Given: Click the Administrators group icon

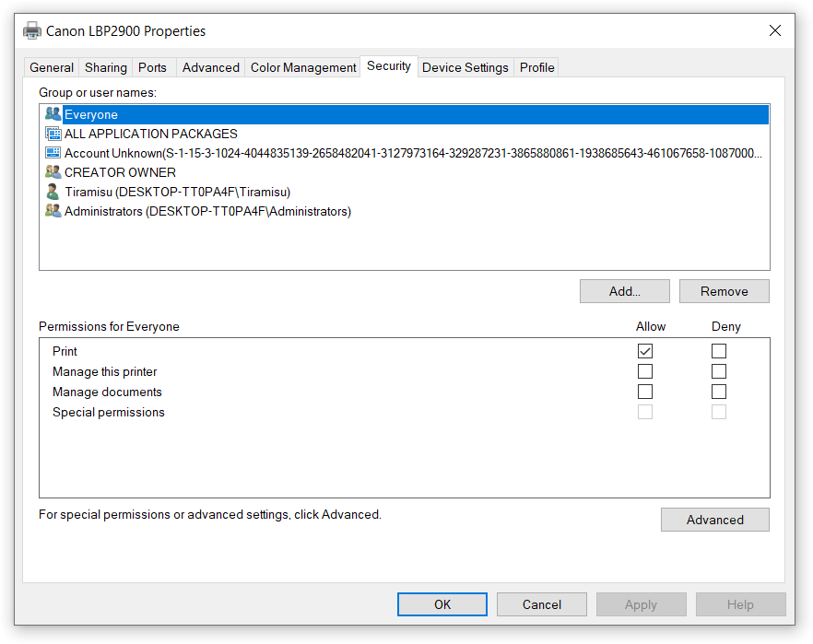Looking at the screenshot, I should pyautogui.click(x=53, y=211).
